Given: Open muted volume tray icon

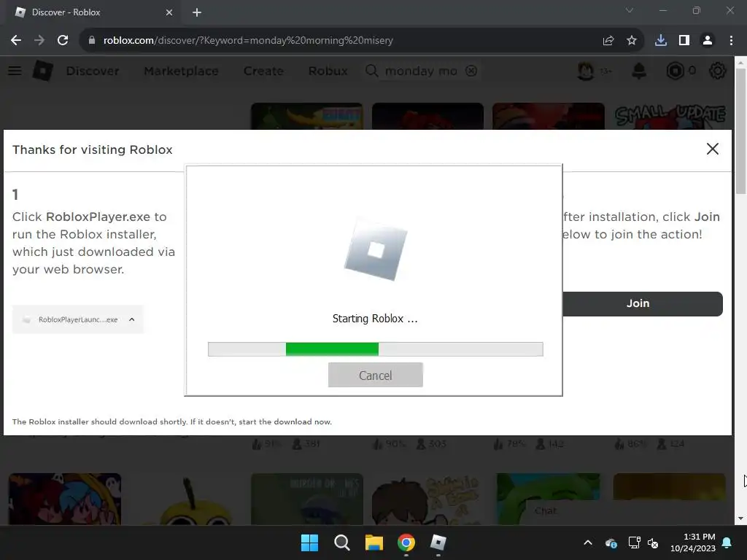Looking at the screenshot, I should point(653,542).
